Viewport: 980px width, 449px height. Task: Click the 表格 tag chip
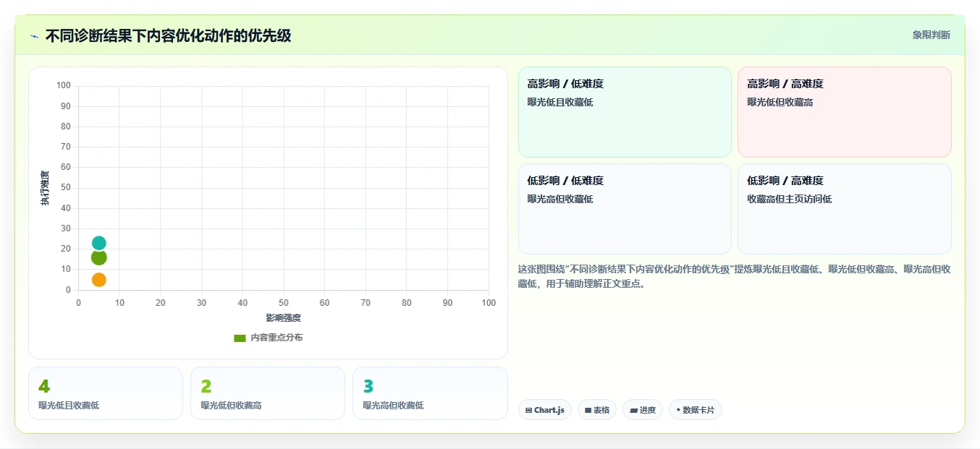click(x=597, y=410)
